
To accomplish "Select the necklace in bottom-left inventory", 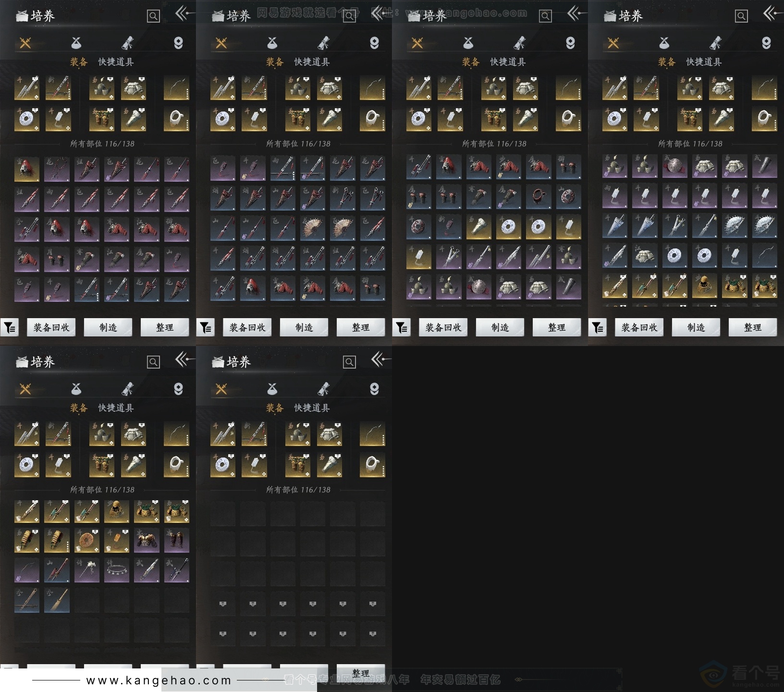I will 117,570.
